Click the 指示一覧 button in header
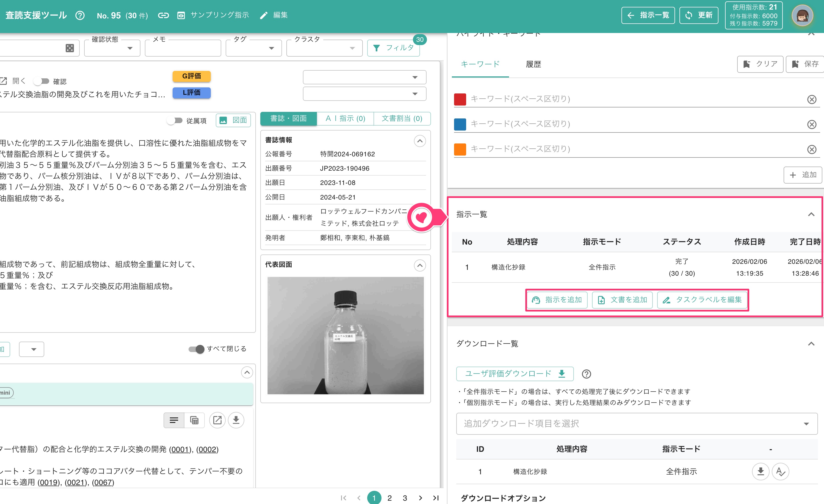 (x=648, y=15)
